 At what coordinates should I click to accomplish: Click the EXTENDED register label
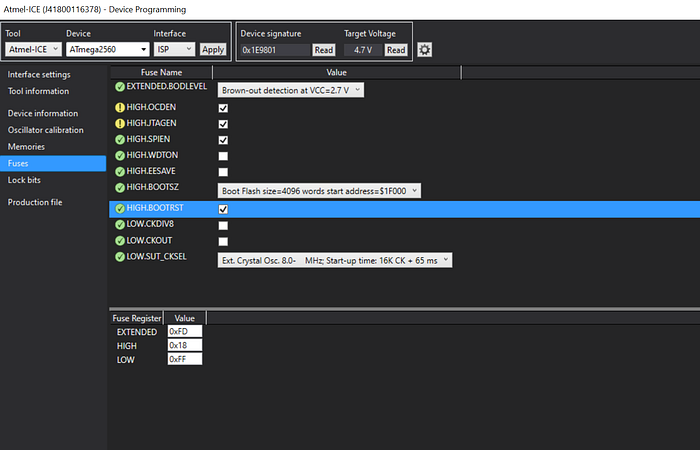click(137, 332)
